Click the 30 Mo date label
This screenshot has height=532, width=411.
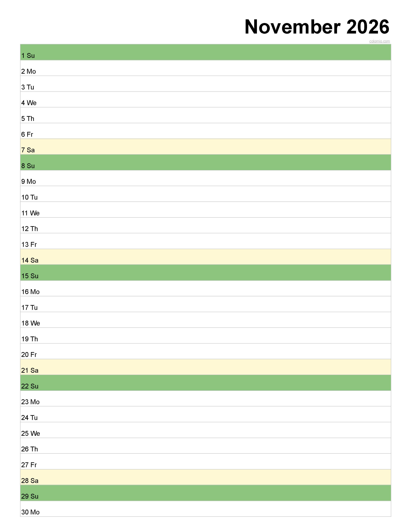click(x=30, y=512)
